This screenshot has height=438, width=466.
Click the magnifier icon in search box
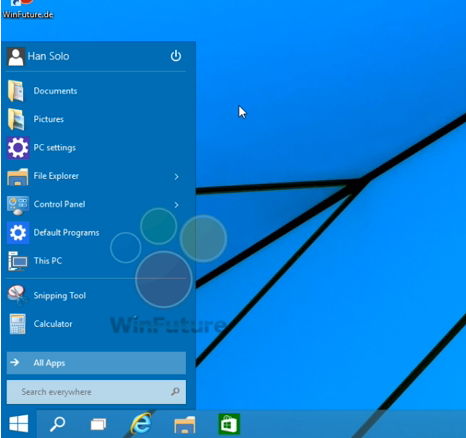(x=175, y=391)
